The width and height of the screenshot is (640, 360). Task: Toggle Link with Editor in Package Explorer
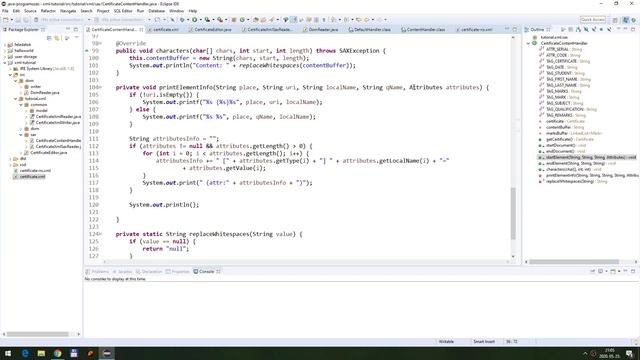[x=57, y=38]
